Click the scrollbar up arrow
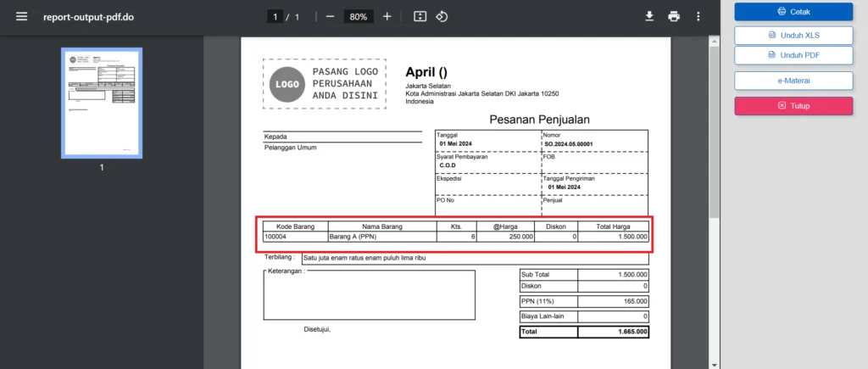868x369 pixels. (715, 40)
